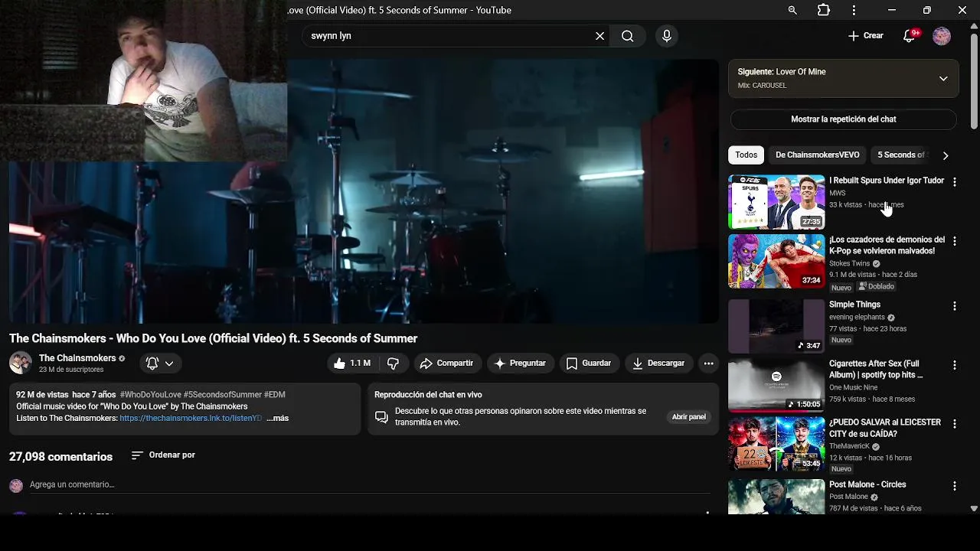Click the video player area
The width and height of the screenshot is (980, 551).
[364, 191]
